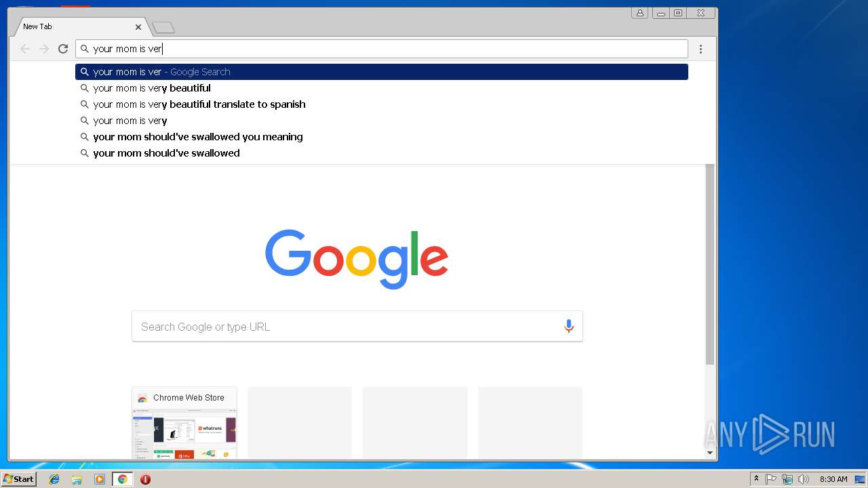Maximize the Chrome window
This screenshot has height=488, width=868.
click(678, 13)
